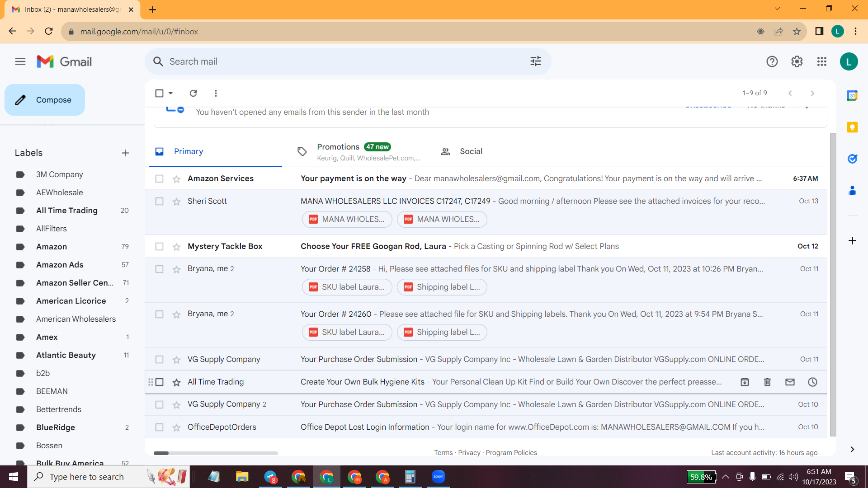The height and width of the screenshot is (488, 868).
Task: Expand side panel chevron at bottom right
Action: [852, 449]
